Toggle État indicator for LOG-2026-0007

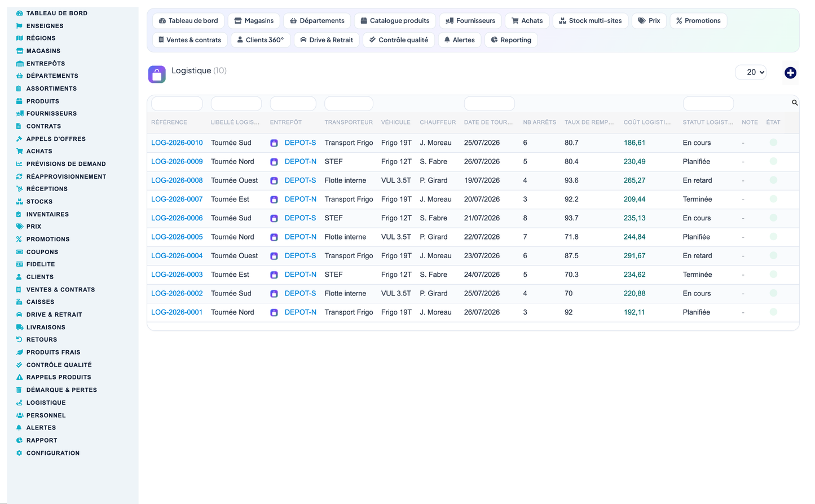coord(773,199)
